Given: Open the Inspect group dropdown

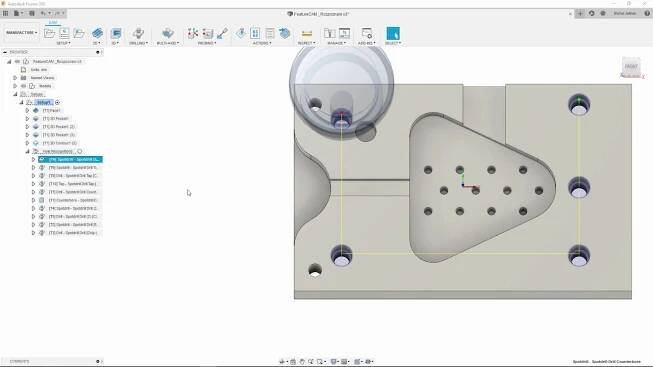Looking at the screenshot, I should [307, 43].
